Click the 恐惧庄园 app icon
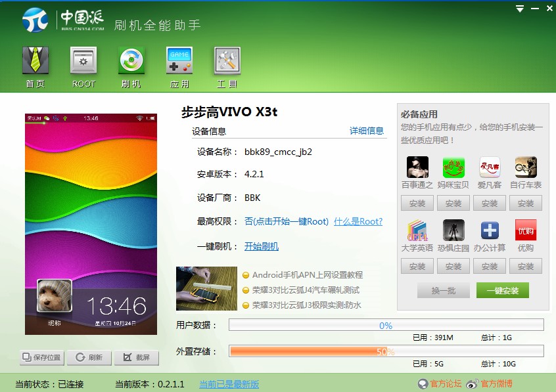The width and height of the screenshot is (556, 392). coord(453,230)
